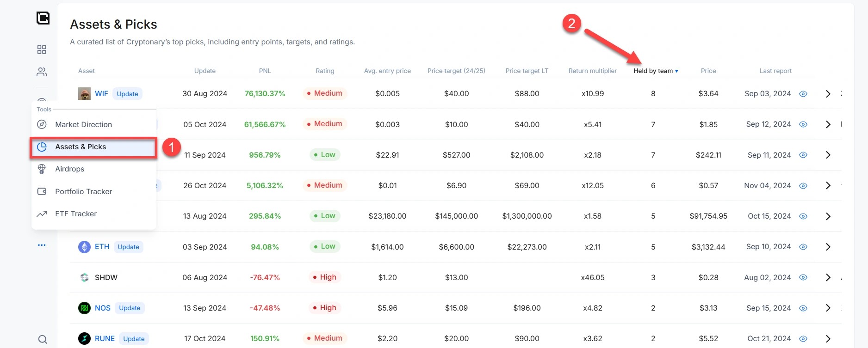The width and height of the screenshot is (868, 348).
Task: Sort by the Held by team column
Action: point(656,71)
